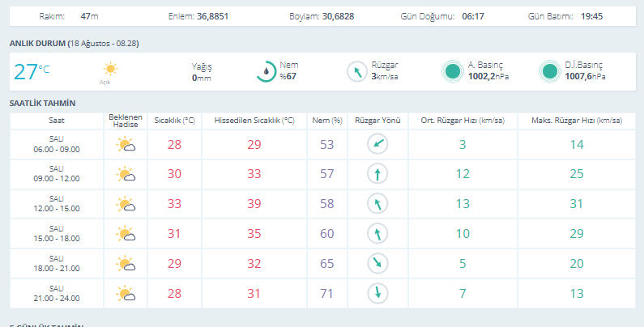Click the Hissedilen Sıcaklık (°C) column header
Image resolution: width=644 pixels, height=327 pixels.
(254, 121)
